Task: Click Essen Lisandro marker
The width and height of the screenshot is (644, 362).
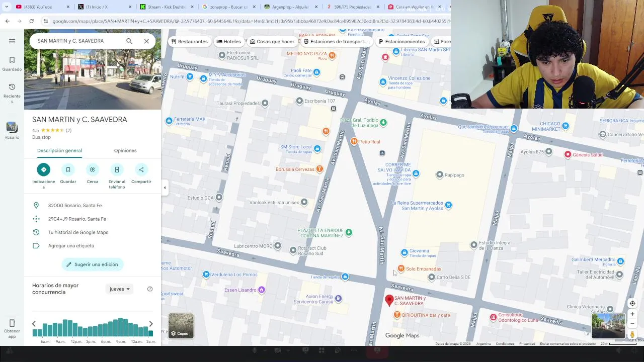Action: pos(261,290)
